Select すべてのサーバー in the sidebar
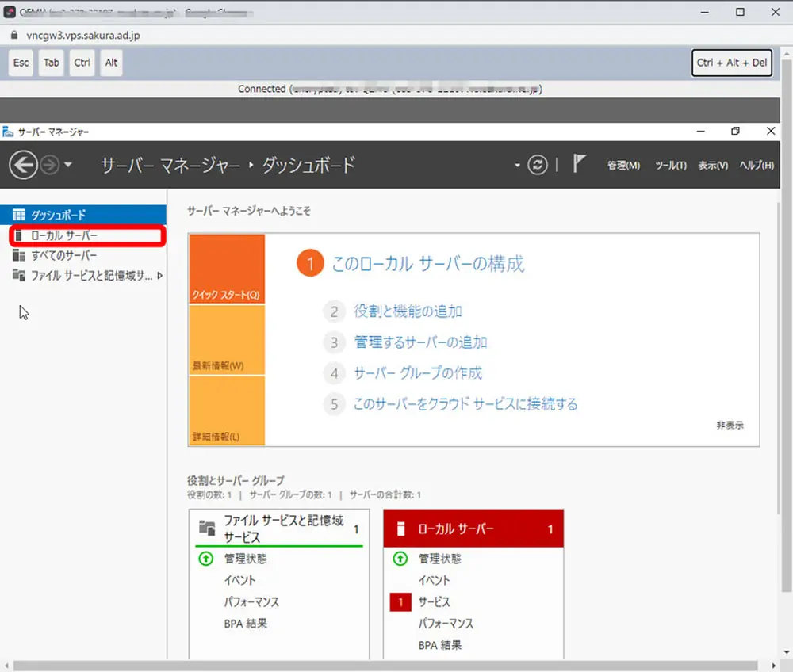793x672 pixels. click(x=63, y=255)
